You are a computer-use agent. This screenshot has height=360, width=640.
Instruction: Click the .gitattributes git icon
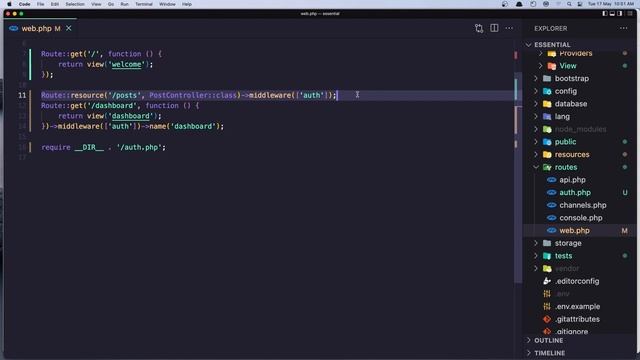point(547,319)
